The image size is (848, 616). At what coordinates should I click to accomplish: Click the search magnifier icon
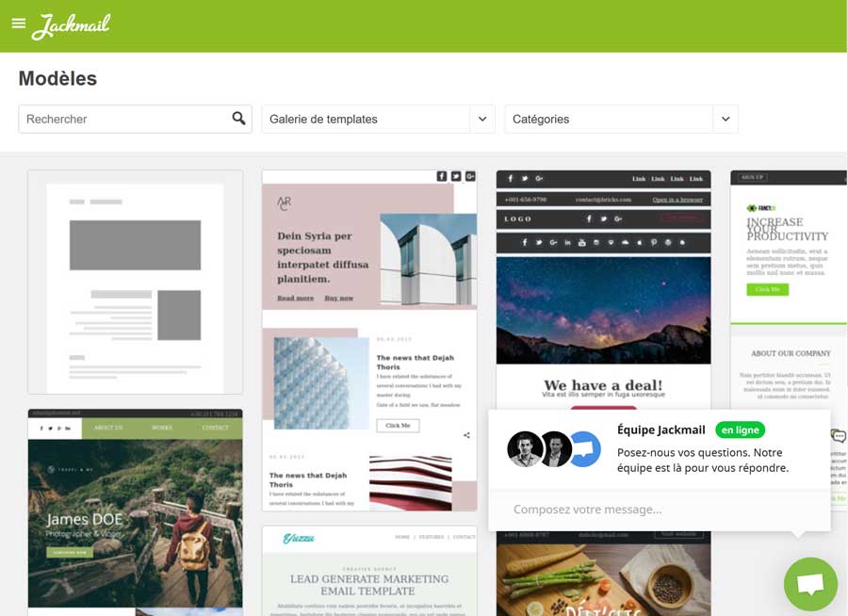coord(238,119)
